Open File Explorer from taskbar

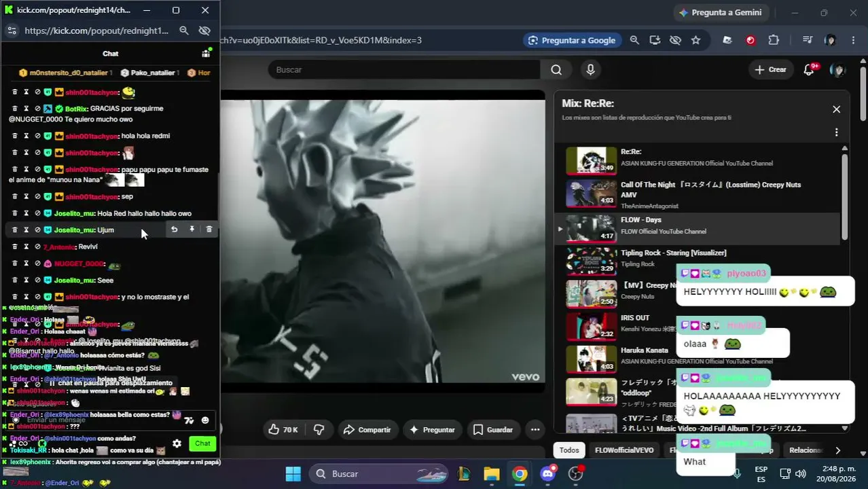pyautogui.click(x=491, y=474)
